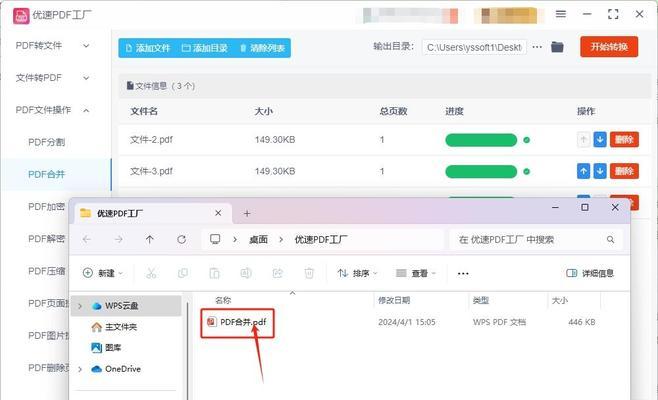Click the This PC monitor icon in address bar

215,239
